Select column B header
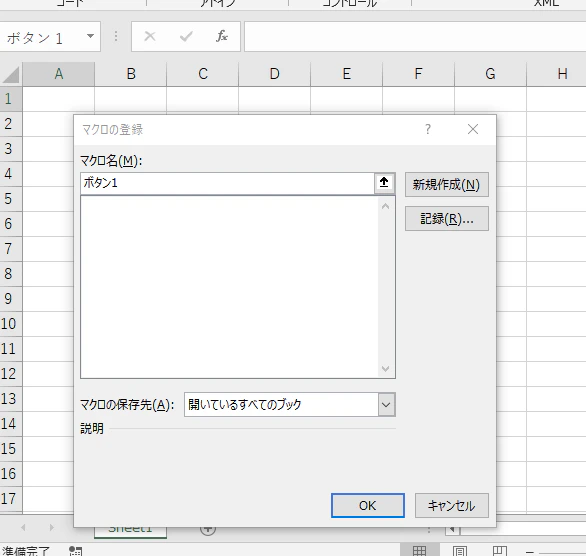Screen dimensions: 586x556 [130, 74]
